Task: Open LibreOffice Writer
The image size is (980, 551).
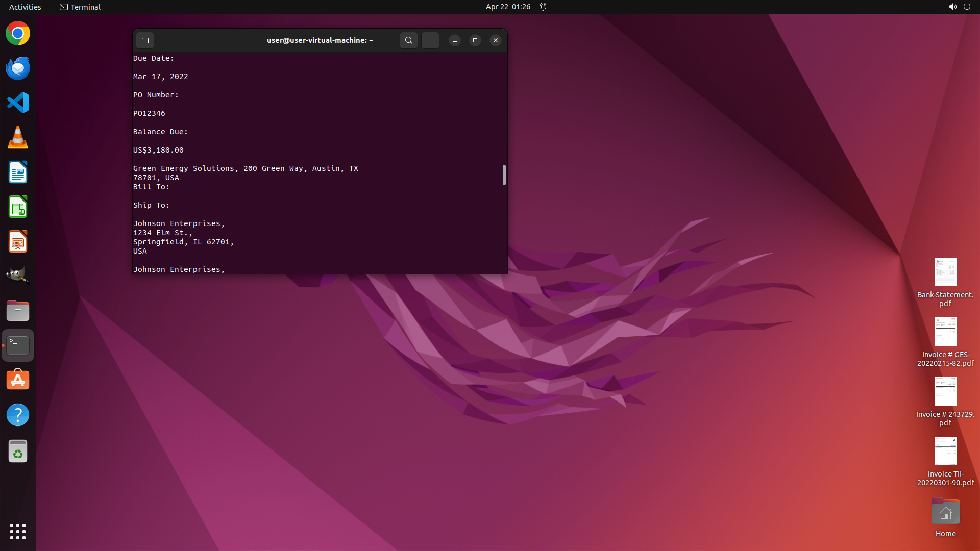Action: [18, 172]
